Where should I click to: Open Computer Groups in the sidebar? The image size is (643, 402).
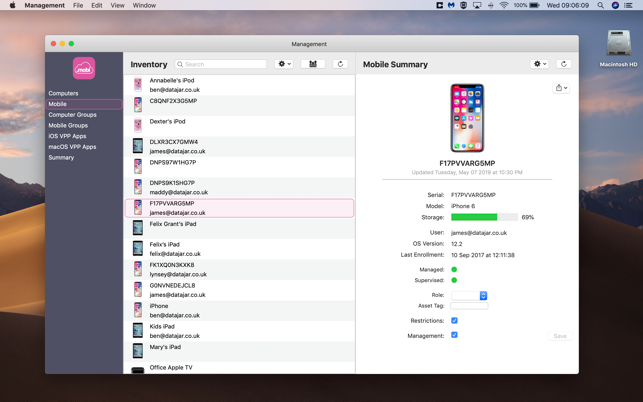[73, 114]
